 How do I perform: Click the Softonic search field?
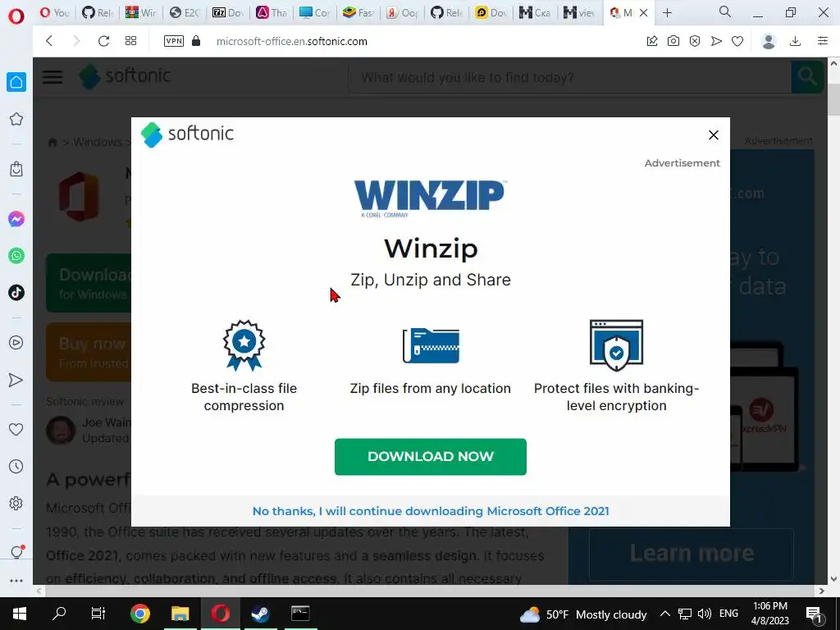tap(570, 77)
